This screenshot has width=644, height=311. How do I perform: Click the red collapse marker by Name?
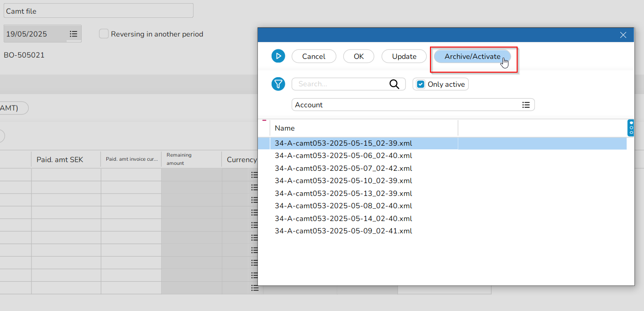click(x=264, y=121)
